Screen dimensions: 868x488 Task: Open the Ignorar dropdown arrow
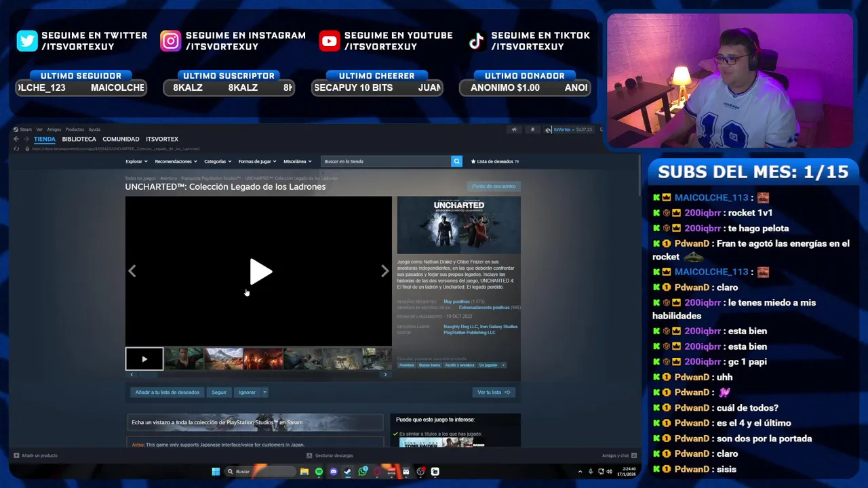[264, 392]
